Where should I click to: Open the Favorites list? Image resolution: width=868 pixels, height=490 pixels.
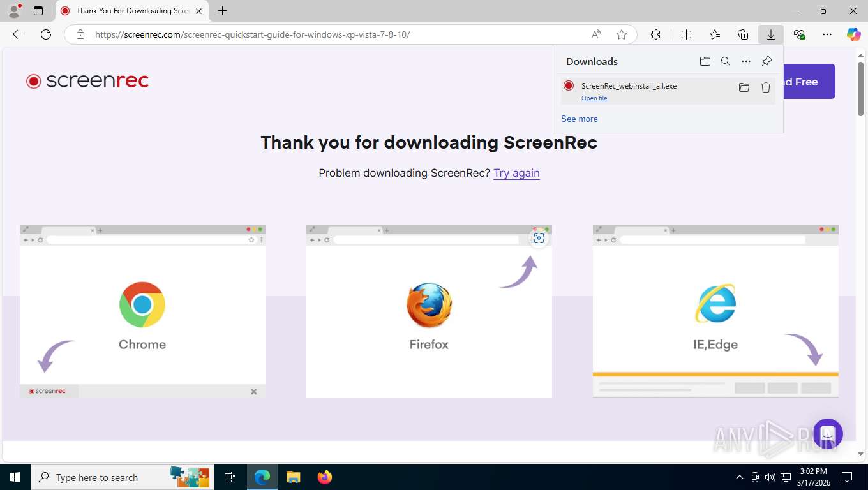(715, 34)
